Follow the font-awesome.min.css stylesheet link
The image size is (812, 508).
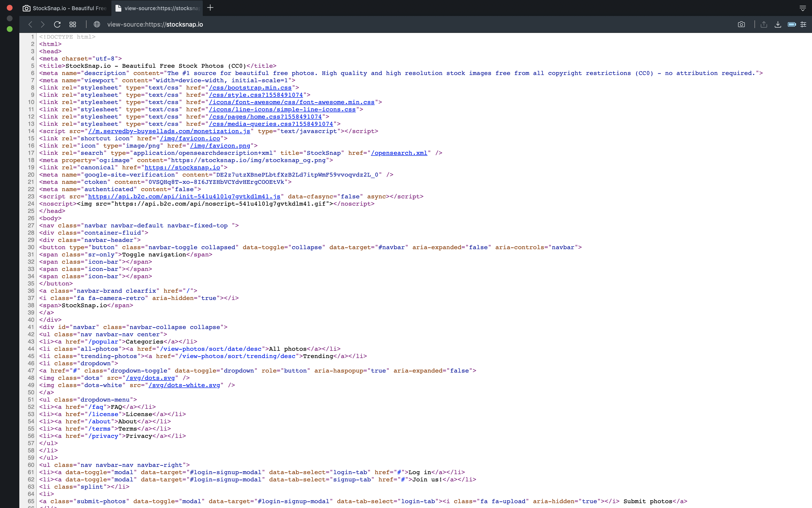pos(292,102)
